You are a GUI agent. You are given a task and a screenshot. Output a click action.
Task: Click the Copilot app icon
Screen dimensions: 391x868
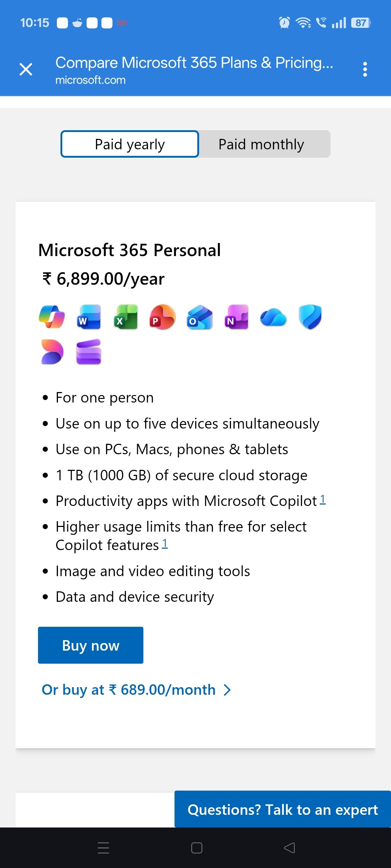click(52, 317)
